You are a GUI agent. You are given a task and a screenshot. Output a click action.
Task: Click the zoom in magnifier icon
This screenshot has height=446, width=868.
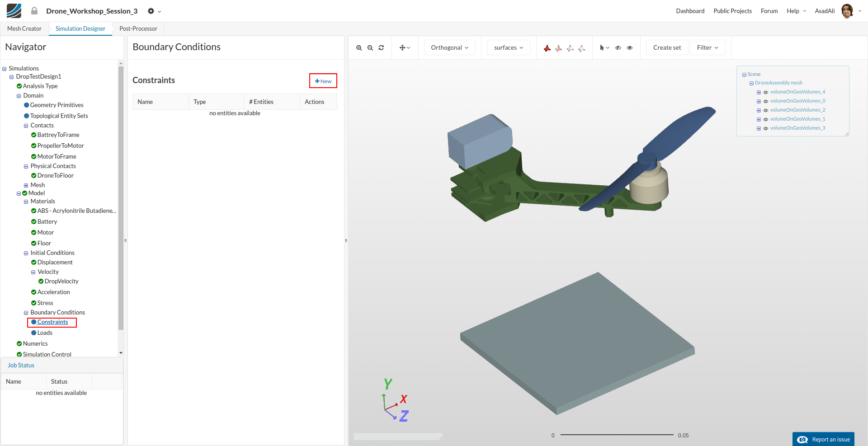click(x=359, y=48)
